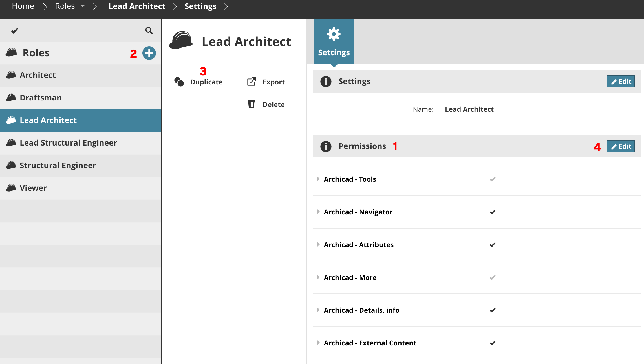The image size is (644, 364).
Task: Expand the Archicad - External Content group
Action: 318,343
